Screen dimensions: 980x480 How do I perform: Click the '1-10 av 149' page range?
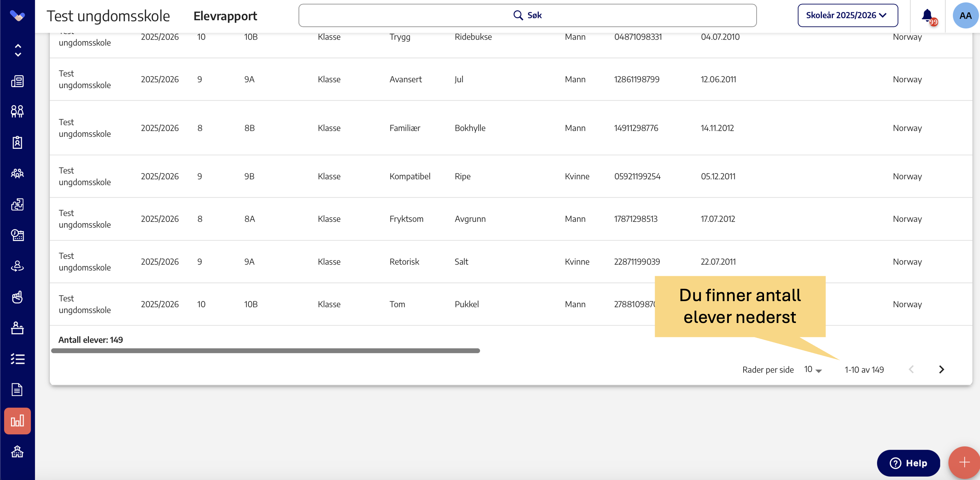tap(864, 370)
